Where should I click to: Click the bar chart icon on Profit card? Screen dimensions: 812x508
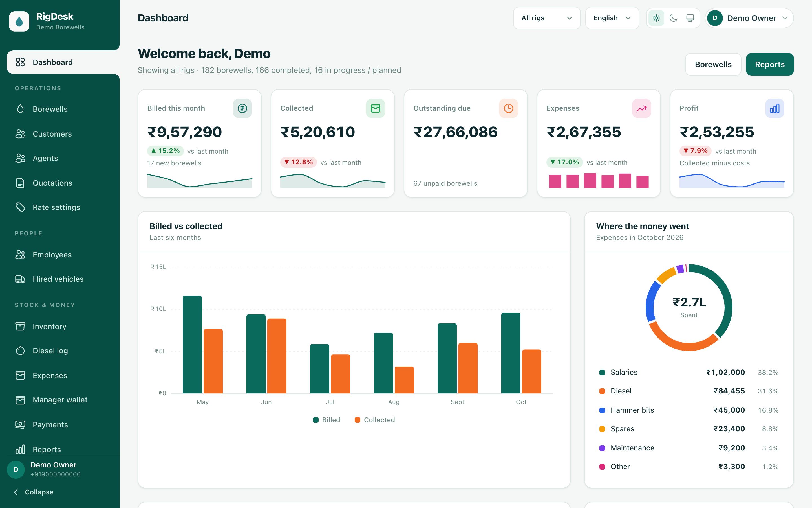pos(775,108)
